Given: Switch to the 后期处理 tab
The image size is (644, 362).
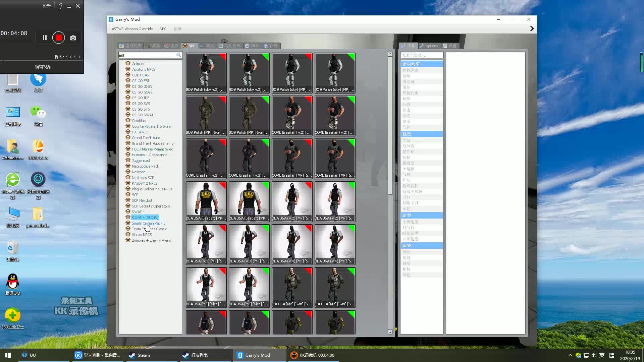Looking at the screenshot, I should click(229, 46).
